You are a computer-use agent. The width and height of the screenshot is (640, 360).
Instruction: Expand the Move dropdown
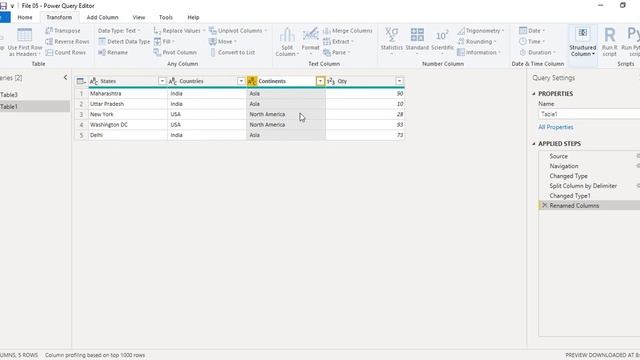[x=223, y=42]
